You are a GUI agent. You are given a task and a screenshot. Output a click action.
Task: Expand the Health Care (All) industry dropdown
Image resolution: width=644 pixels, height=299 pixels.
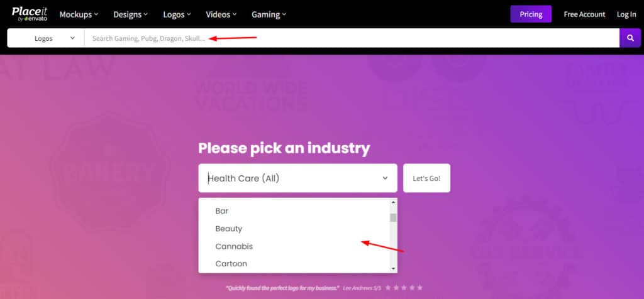[297, 178]
